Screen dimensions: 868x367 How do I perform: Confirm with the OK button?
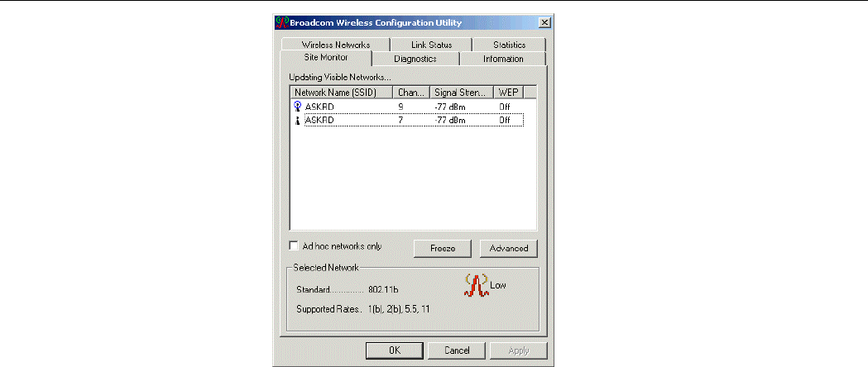point(395,350)
